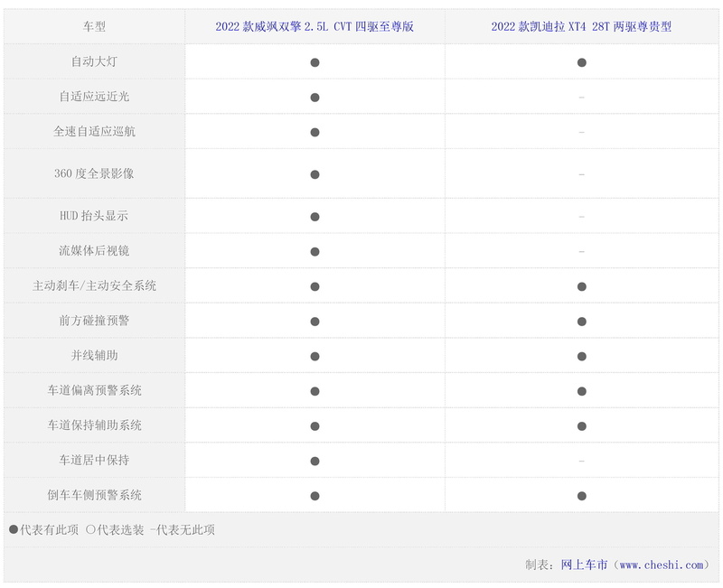Click 威飒 dot in 并线辅助 row

pyautogui.click(x=315, y=357)
